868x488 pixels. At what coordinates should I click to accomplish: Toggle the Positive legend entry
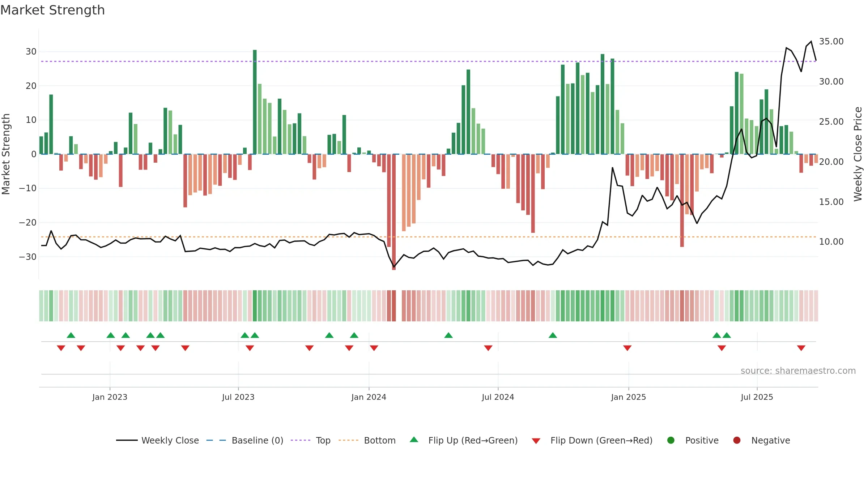(x=693, y=440)
